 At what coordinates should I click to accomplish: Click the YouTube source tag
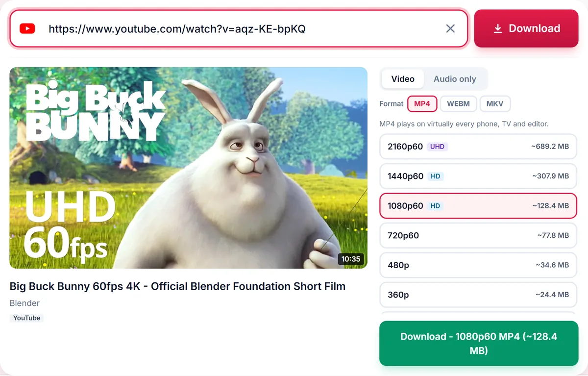pos(26,318)
